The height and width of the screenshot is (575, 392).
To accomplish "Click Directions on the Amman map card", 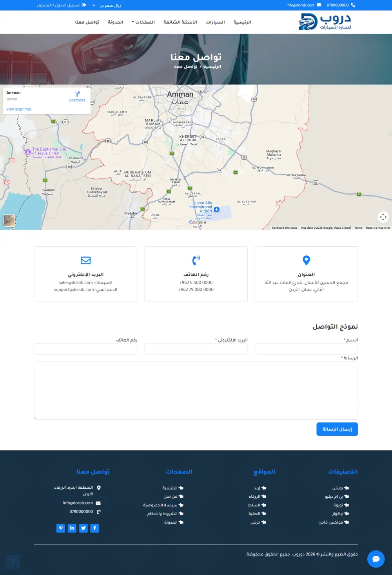I will pyautogui.click(x=77, y=97).
